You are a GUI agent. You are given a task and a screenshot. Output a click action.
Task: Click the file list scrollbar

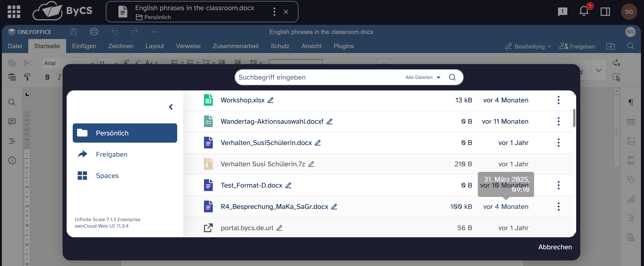pos(574,118)
